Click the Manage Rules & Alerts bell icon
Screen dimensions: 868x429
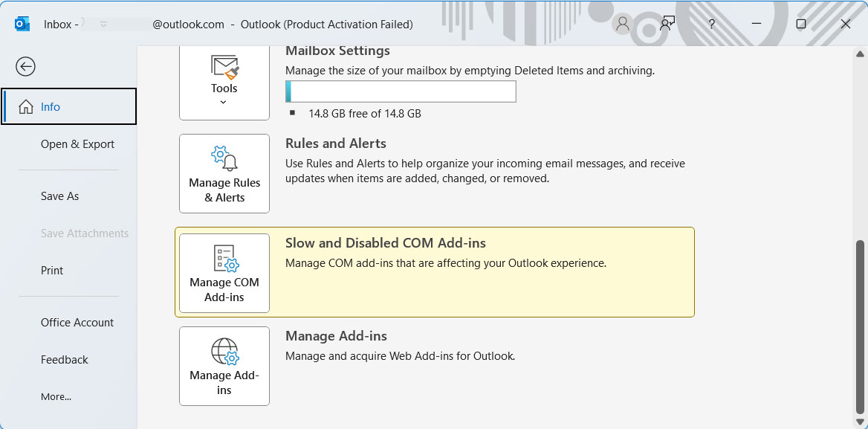pos(224,158)
